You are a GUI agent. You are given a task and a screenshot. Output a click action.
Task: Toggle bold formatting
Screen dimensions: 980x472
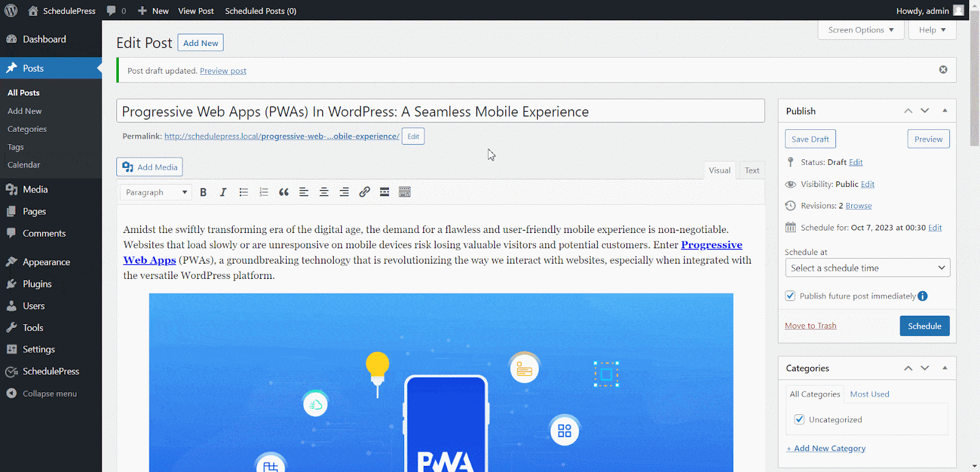click(203, 192)
